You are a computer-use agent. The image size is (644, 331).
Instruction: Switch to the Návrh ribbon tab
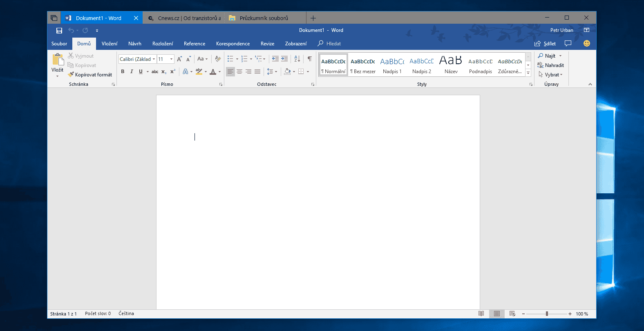(x=135, y=44)
